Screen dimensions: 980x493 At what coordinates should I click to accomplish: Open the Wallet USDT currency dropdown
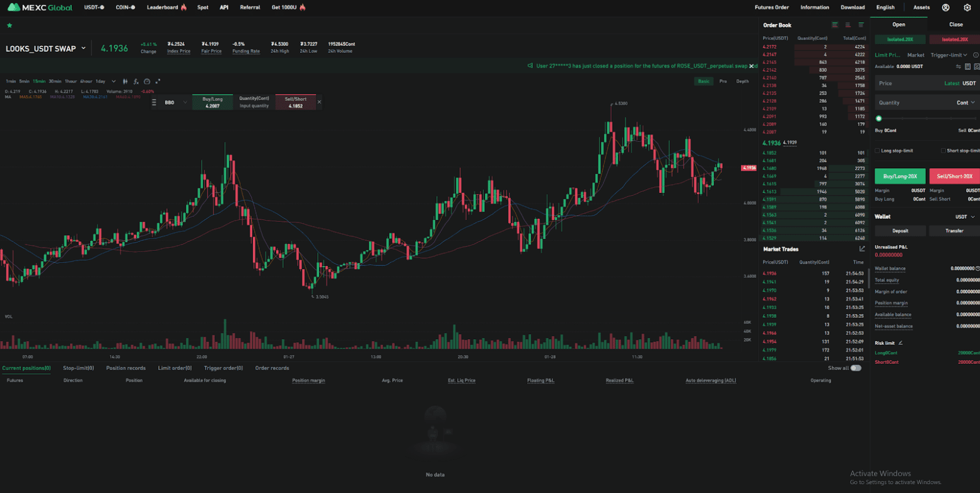pos(965,217)
